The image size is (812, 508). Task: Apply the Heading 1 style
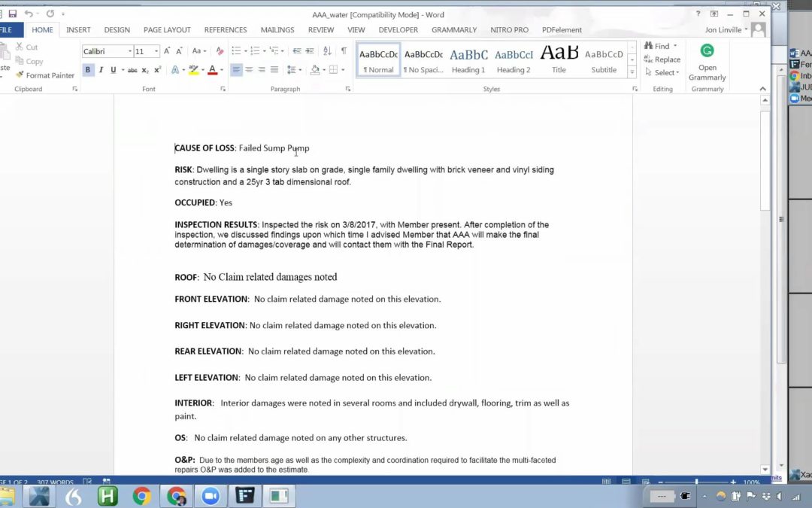click(x=468, y=60)
